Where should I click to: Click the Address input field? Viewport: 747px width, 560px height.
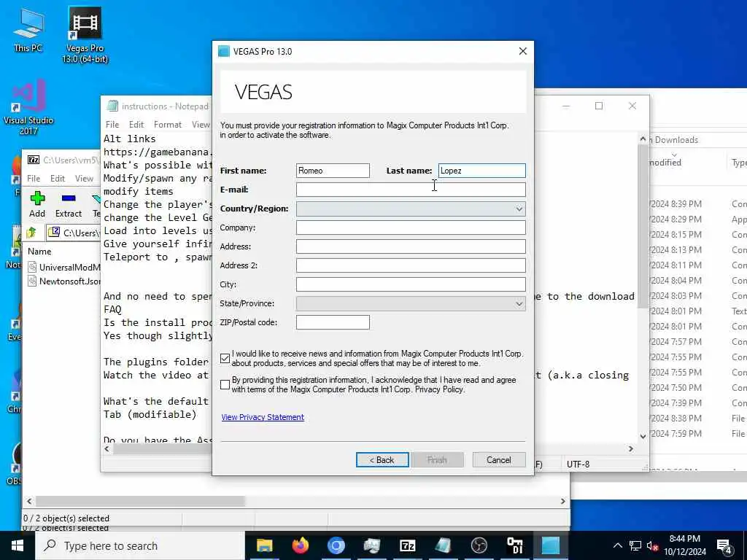tap(411, 246)
